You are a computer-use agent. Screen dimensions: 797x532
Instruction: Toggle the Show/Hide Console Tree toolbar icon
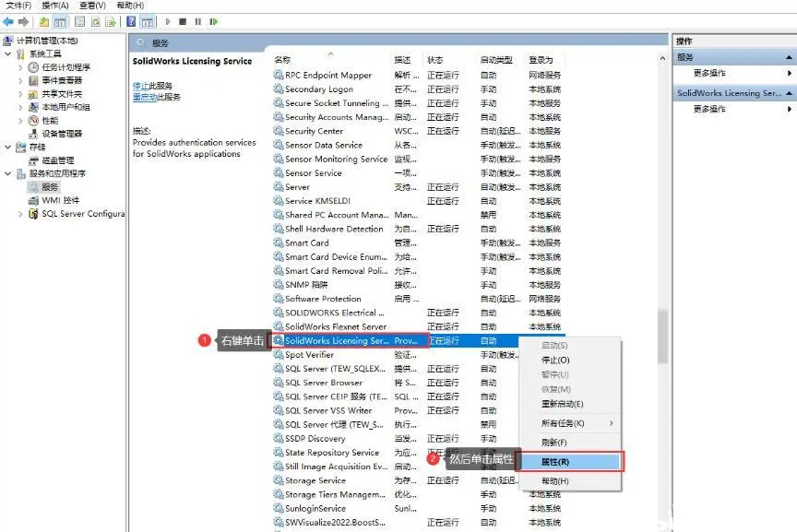(60, 22)
